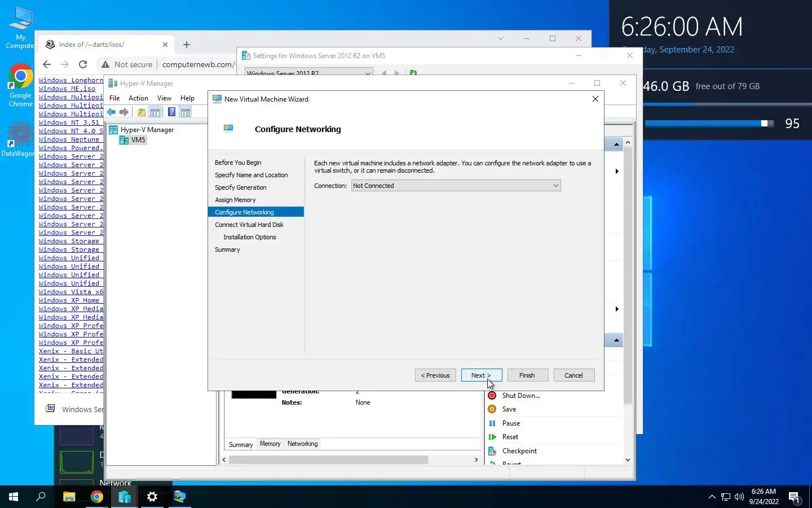Image resolution: width=812 pixels, height=508 pixels.
Task: Open the network icon in system tray
Action: click(x=726, y=497)
